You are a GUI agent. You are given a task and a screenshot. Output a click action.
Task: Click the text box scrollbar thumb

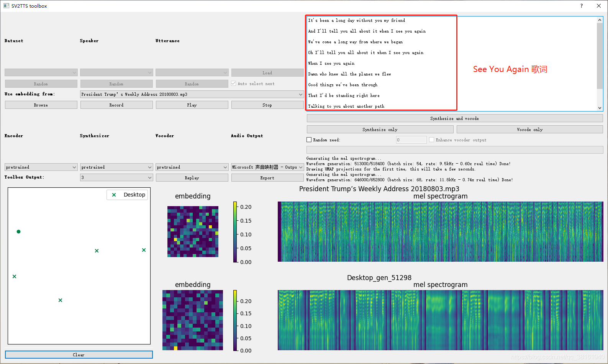pos(600,56)
